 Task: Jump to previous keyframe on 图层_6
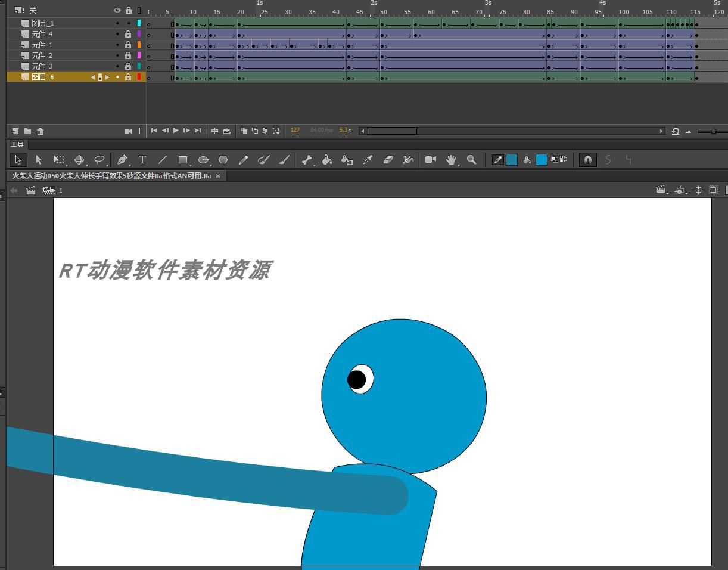[x=93, y=77]
